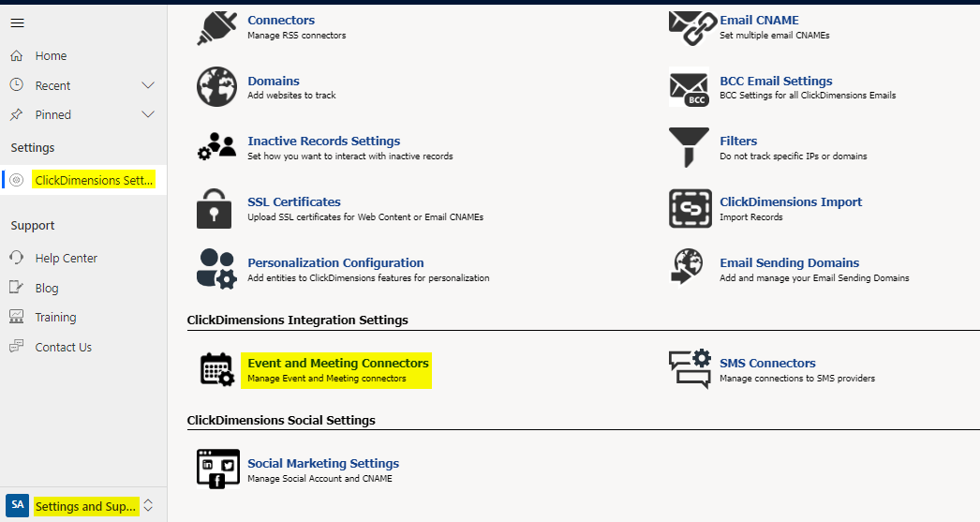Click the SSL Certificates padlock icon
The width and height of the screenshot is (980, 522).
[215, 208]
